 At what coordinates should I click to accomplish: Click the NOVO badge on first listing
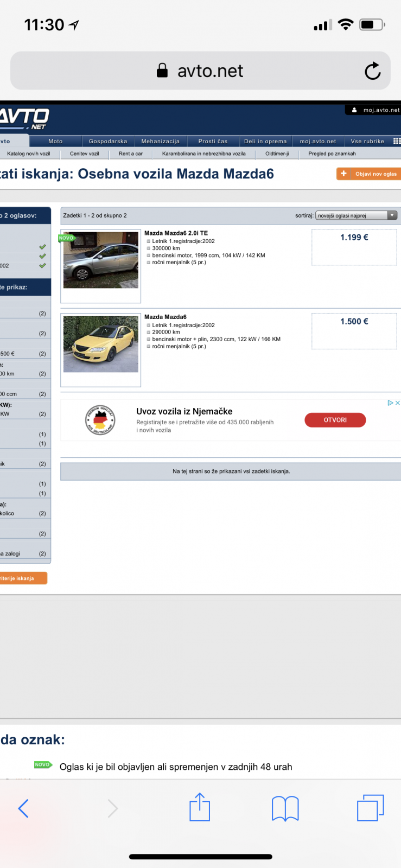click(66, 238)
